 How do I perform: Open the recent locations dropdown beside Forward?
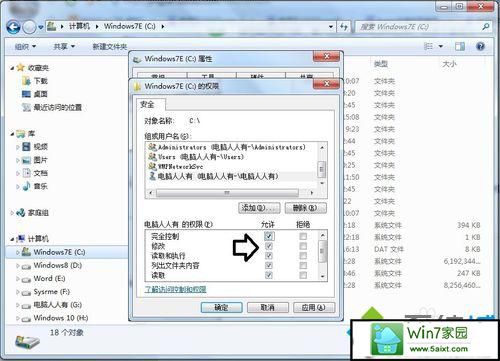40,27
